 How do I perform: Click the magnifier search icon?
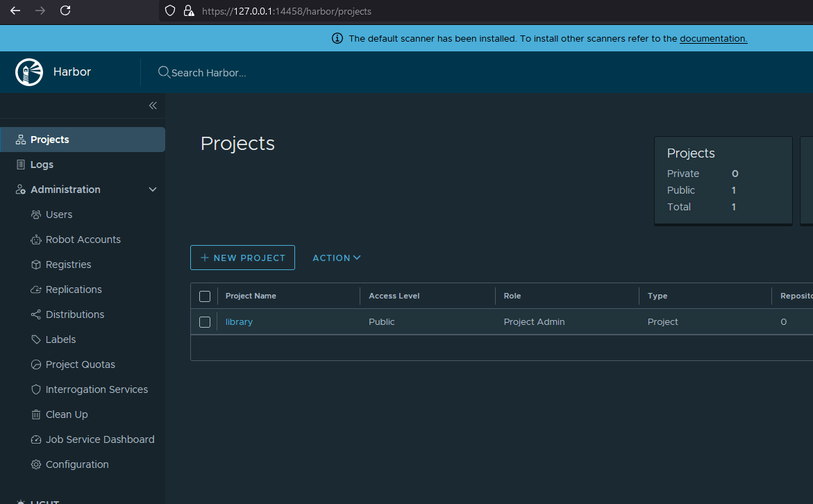(x=164, y=72)
